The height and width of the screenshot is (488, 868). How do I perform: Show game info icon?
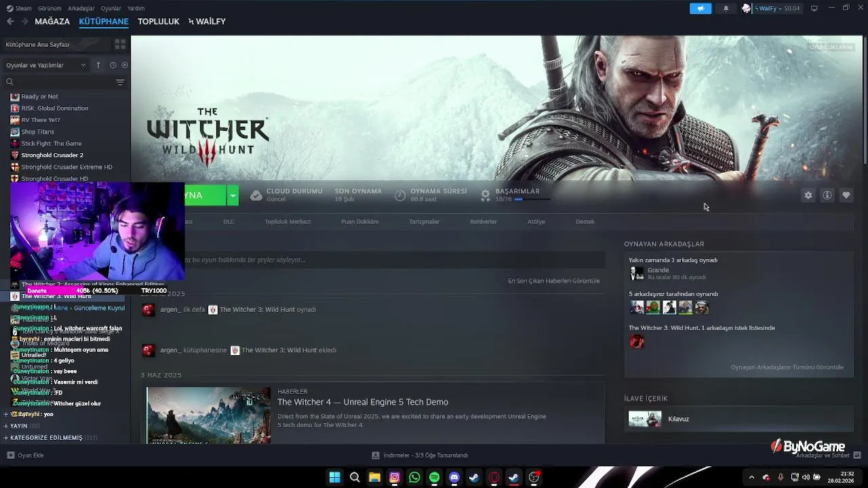click(827, 195)
